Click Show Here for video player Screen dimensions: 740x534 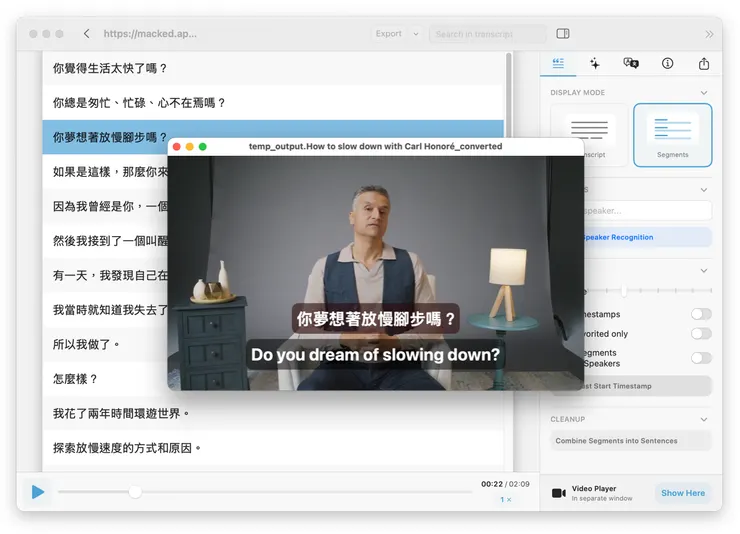pyautogui.click(x=683, y=493)
